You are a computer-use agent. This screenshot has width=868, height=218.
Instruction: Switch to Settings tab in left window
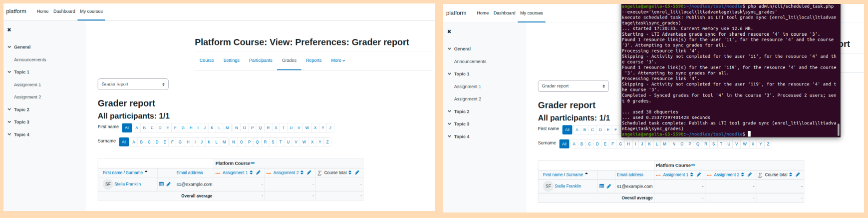(x=231, y=60)
